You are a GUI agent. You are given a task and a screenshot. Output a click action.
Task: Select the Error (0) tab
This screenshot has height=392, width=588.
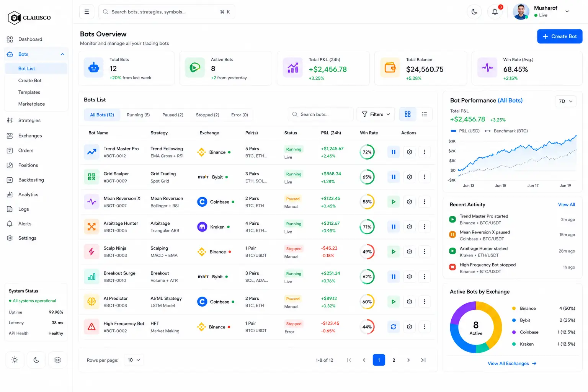coord(240,115)
